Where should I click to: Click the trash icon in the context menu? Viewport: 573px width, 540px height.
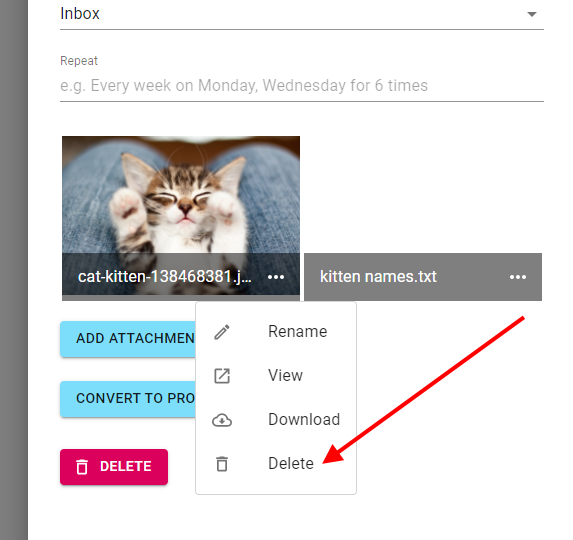pyautogui.click(x=222, y=464)
